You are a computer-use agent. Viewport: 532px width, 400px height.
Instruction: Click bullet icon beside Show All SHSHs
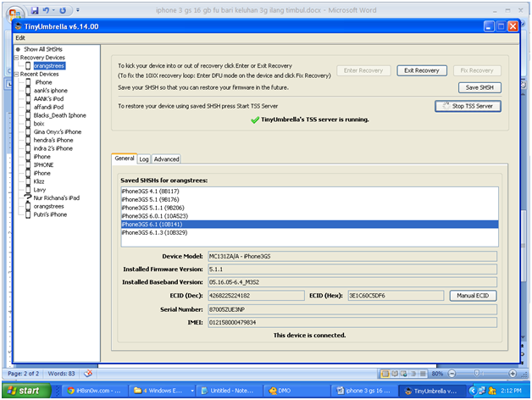coord(18,49)
